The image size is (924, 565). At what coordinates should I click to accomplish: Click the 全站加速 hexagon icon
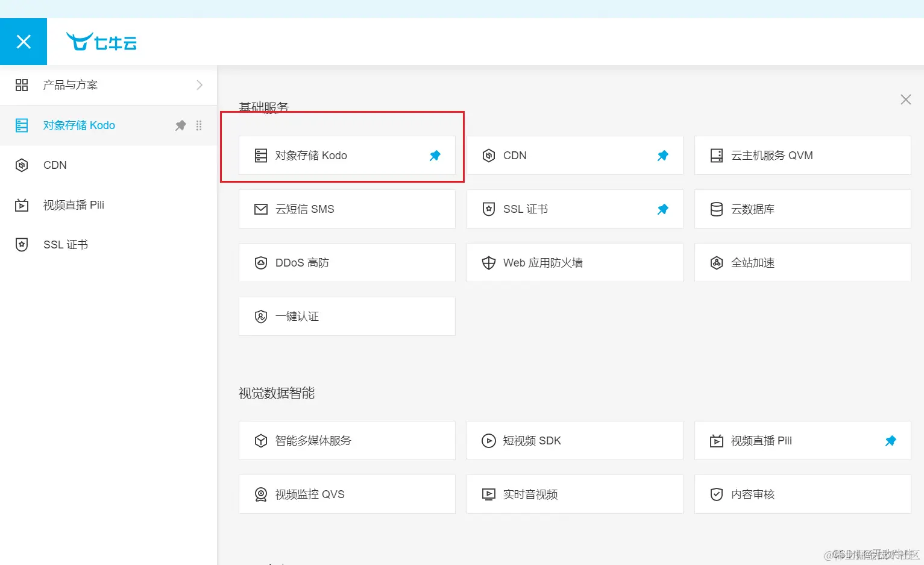click(x=717, y=263)
